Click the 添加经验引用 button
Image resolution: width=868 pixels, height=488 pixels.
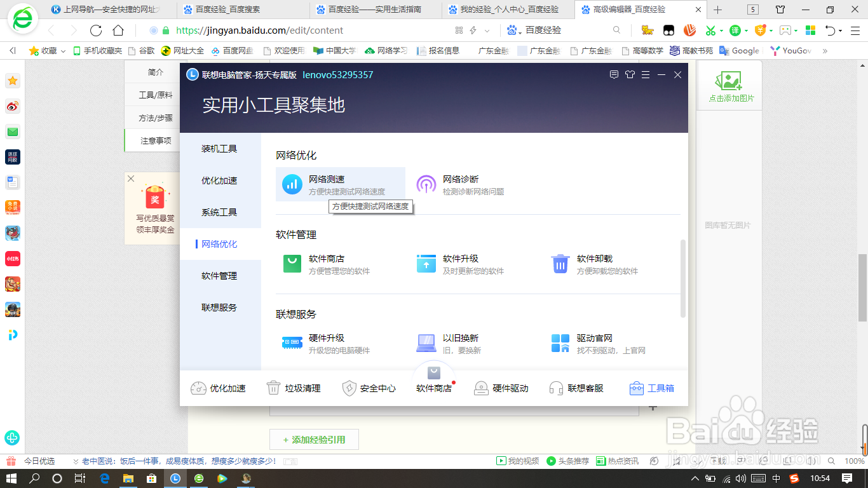tap(314, 440)
